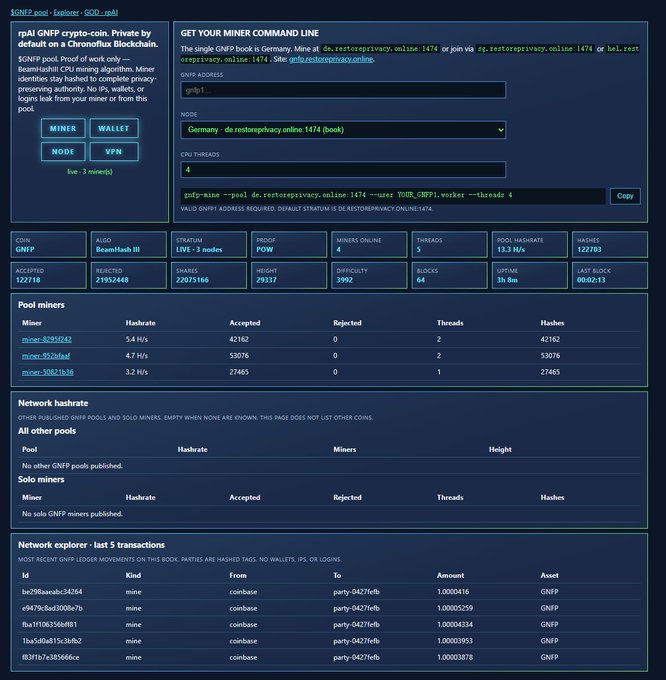This screenshot has width=666, height=680.
Task: Select the HASHES 122703 tile
Action: (610, 245)
